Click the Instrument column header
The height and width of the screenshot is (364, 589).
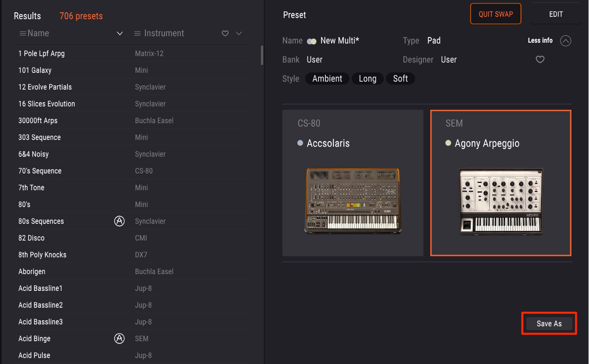pos(164,33)
